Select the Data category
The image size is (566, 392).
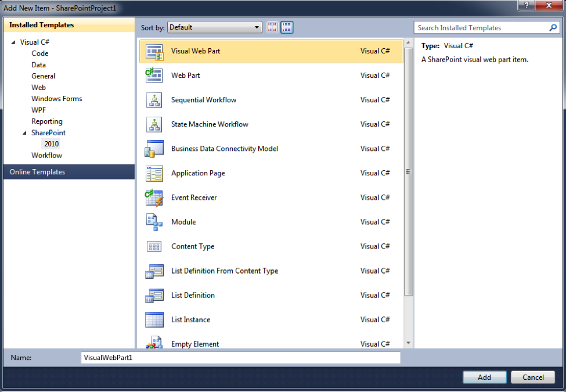pos(39,65)
